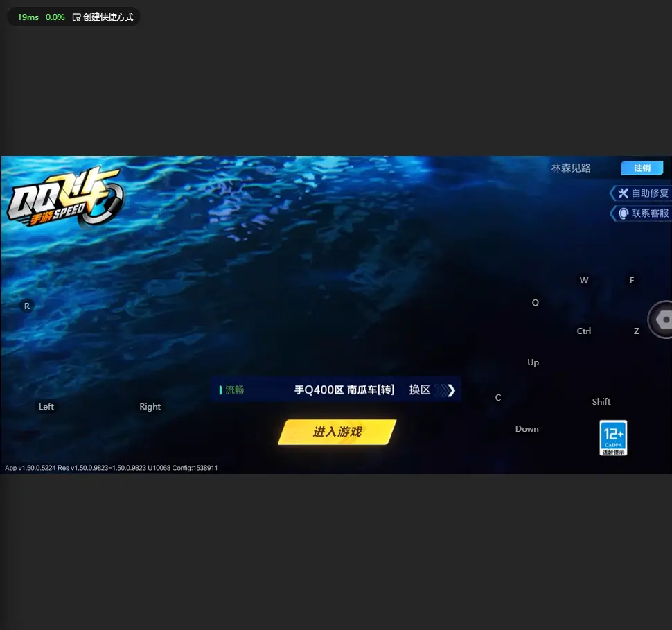
Task: Click the App version text line
Action: tap(112, 468)
